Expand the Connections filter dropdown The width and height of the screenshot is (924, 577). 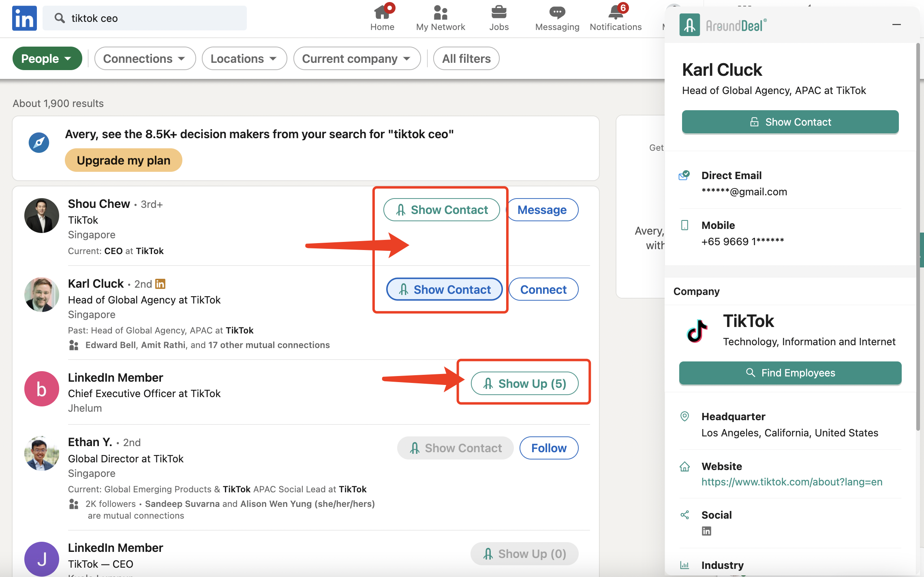pos(145,59)
